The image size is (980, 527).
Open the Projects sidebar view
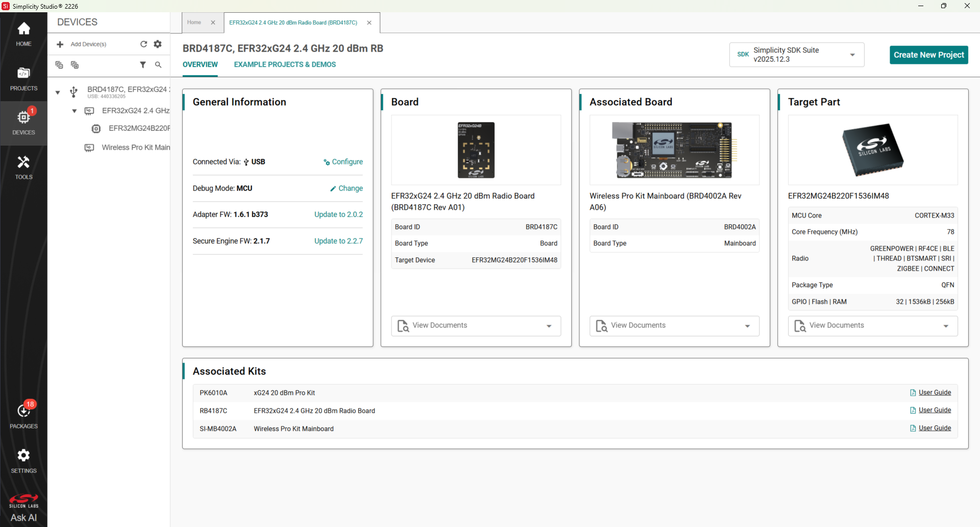click(23, 79)
